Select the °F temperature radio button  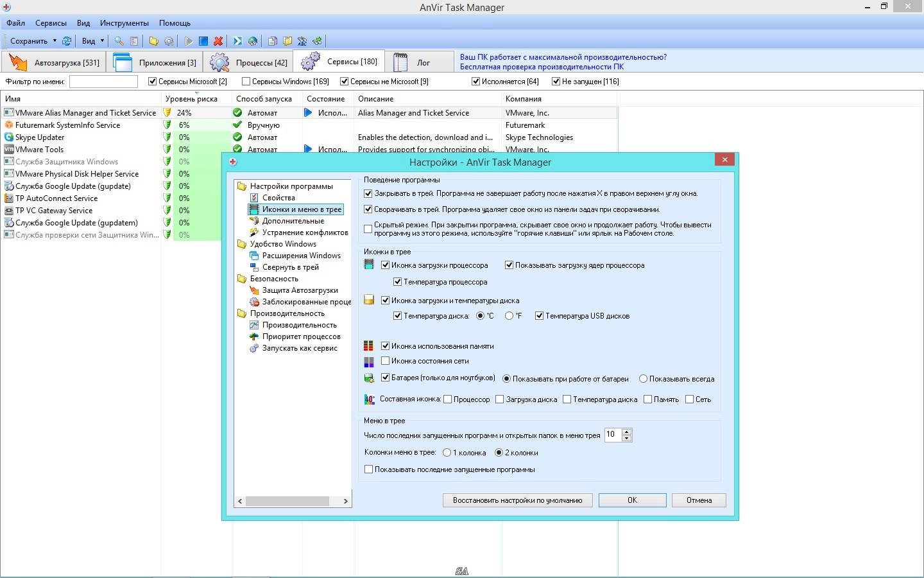(509, 315)
